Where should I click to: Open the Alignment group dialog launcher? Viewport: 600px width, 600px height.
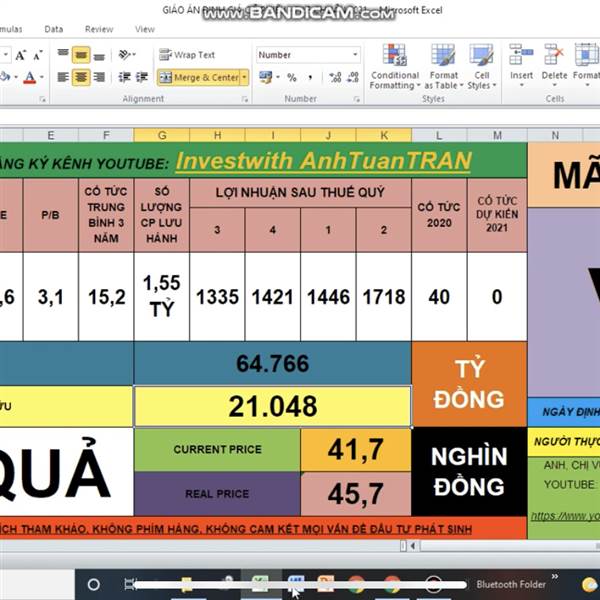point(244,99)
